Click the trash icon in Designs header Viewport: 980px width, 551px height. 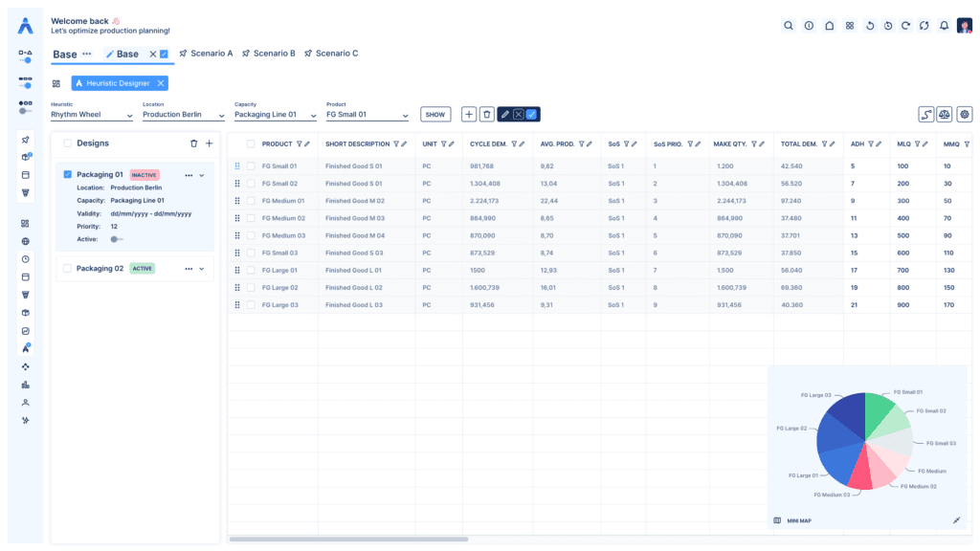tap(193, 143)
